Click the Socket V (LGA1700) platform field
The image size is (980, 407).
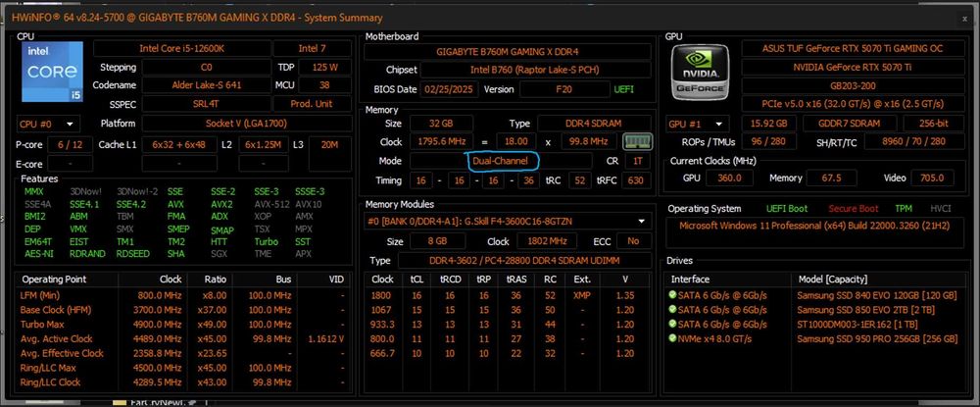(x=246, y=124)
